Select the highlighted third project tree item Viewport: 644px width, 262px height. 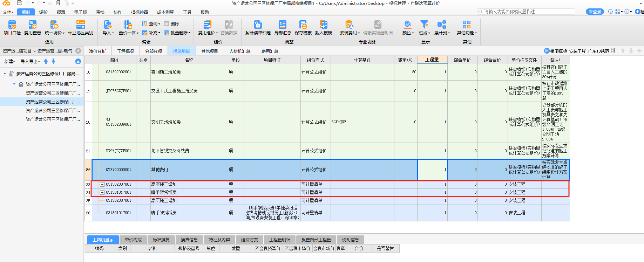click(42, 102)
